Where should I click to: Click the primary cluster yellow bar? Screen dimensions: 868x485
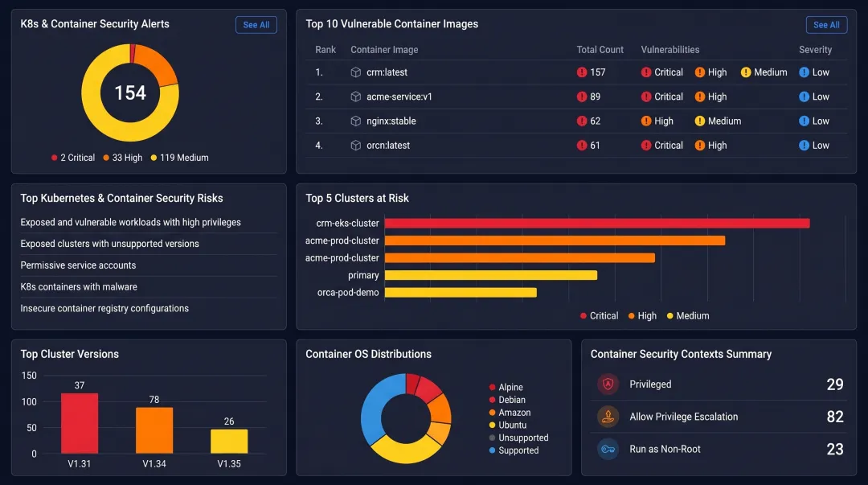tap(490, 276)
